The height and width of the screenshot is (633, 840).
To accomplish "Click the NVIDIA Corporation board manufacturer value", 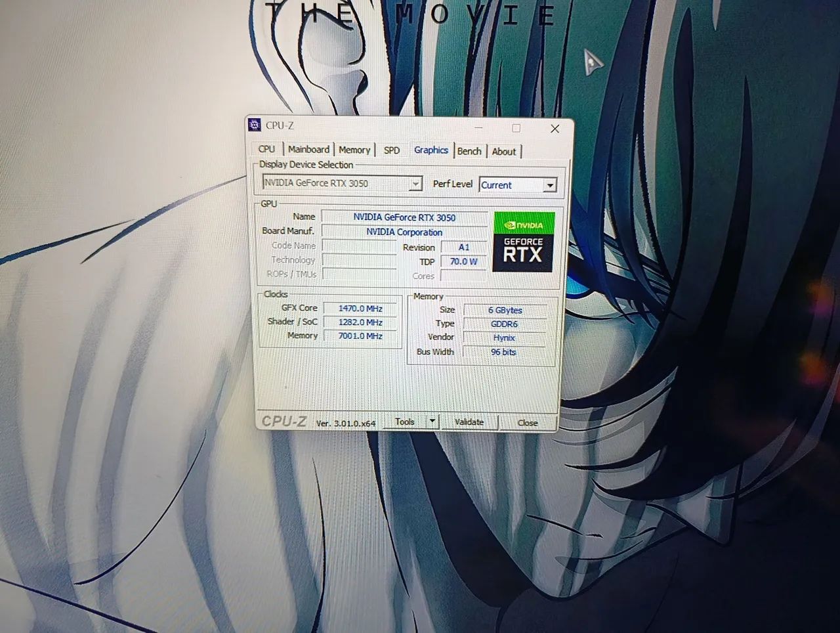I will click(404, 232).
